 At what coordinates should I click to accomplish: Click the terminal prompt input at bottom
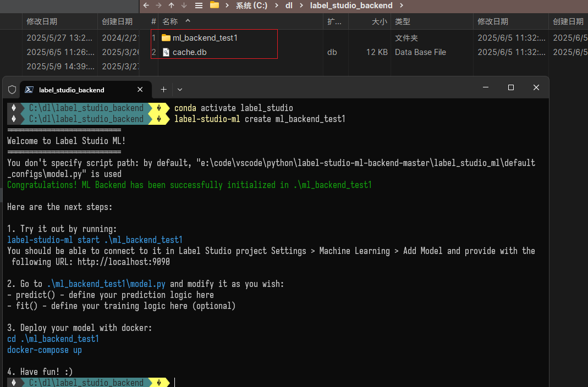click(175, 383)
